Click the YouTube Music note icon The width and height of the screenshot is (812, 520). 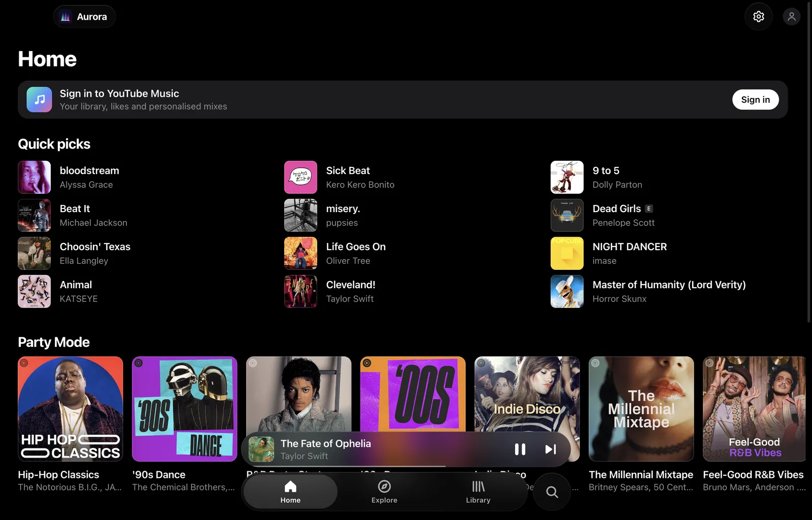coord(39,99)
